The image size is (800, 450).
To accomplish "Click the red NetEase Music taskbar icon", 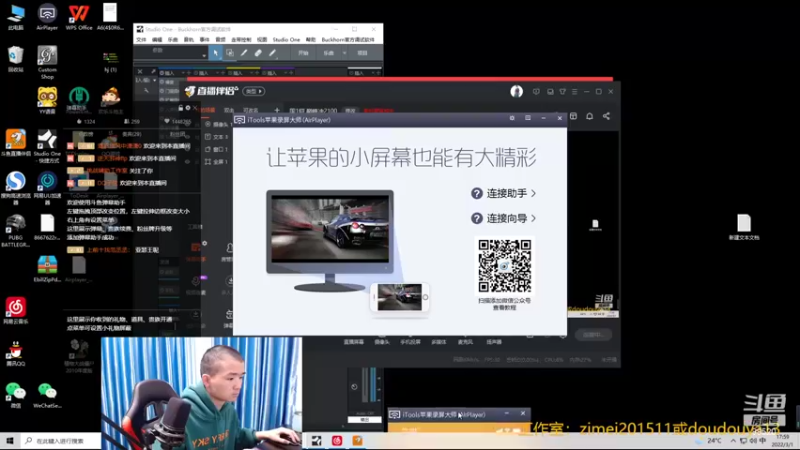I will click(337, 441).
